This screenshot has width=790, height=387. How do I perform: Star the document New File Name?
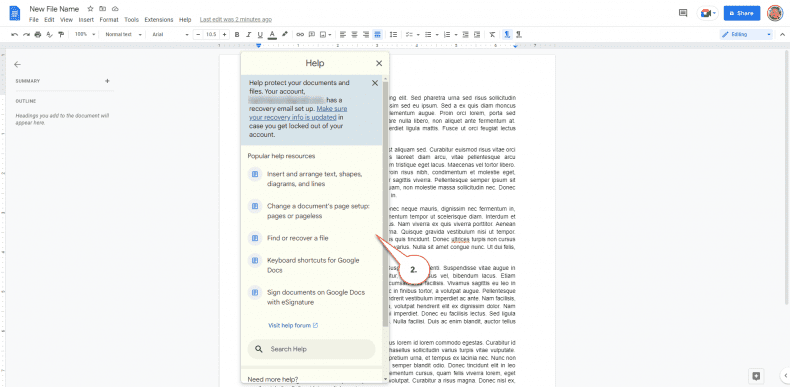point(90,9)
